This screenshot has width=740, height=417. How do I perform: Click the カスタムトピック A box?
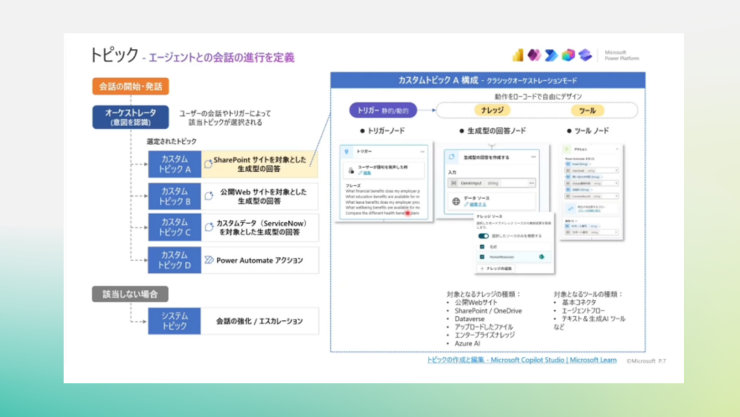click(x=175, y=164)
